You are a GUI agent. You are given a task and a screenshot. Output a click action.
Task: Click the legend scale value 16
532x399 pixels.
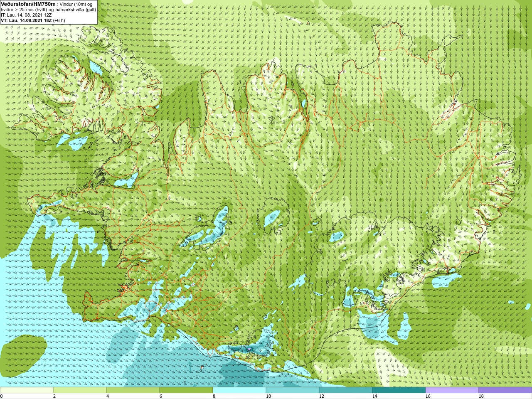click(x=428, y=396)
